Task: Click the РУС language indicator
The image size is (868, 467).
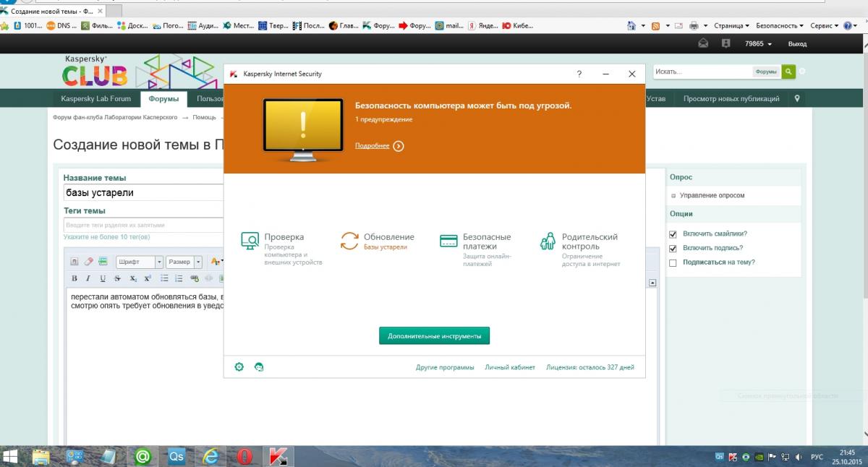Action: point(817,457)
